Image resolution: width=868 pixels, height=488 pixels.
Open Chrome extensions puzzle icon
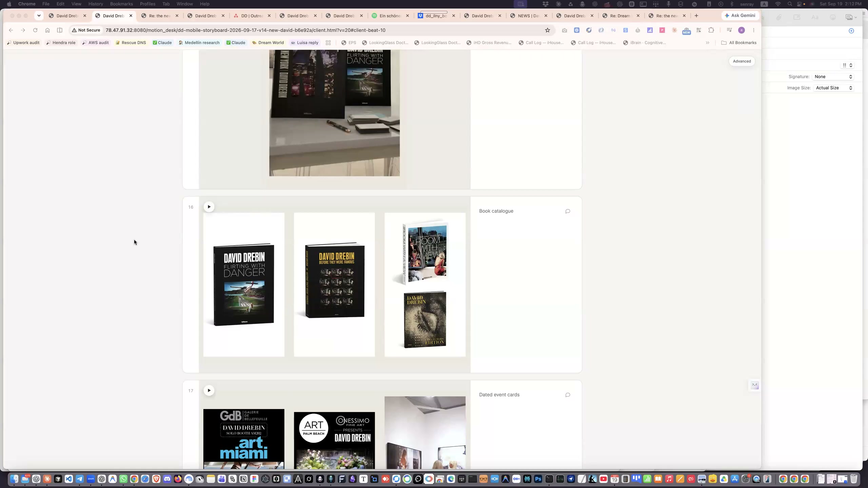pyautogui.click(x=711, y=30)
